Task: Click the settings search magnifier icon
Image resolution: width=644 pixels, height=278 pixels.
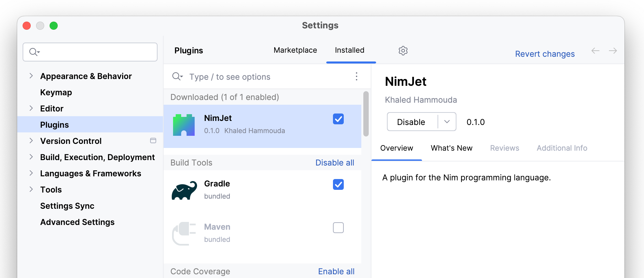Action: [x=34, y=52]
